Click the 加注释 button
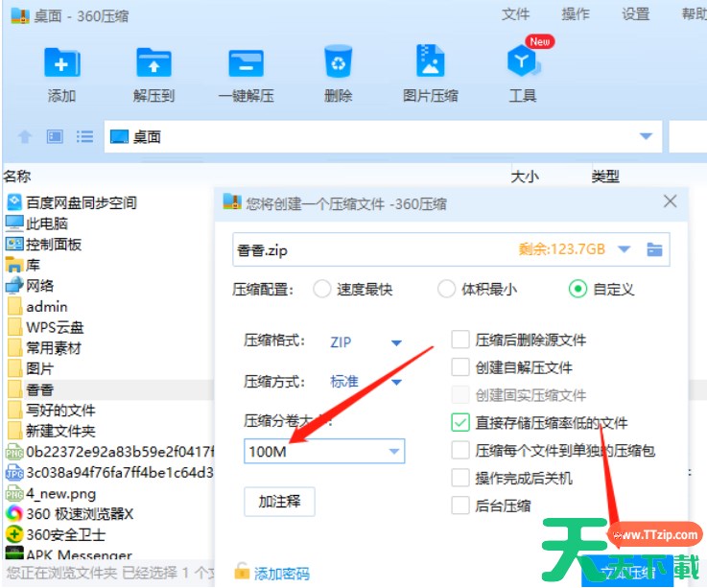 (x=279, y=502)
